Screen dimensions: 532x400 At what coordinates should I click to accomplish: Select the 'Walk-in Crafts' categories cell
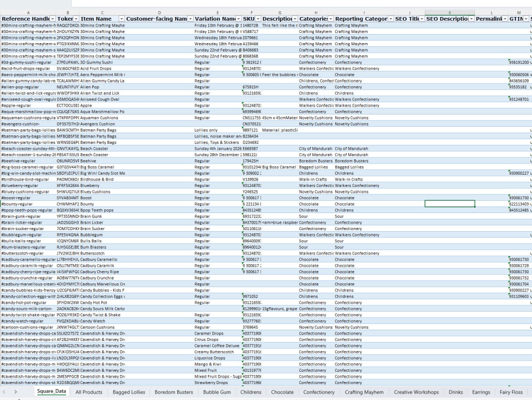pos(316,179)
